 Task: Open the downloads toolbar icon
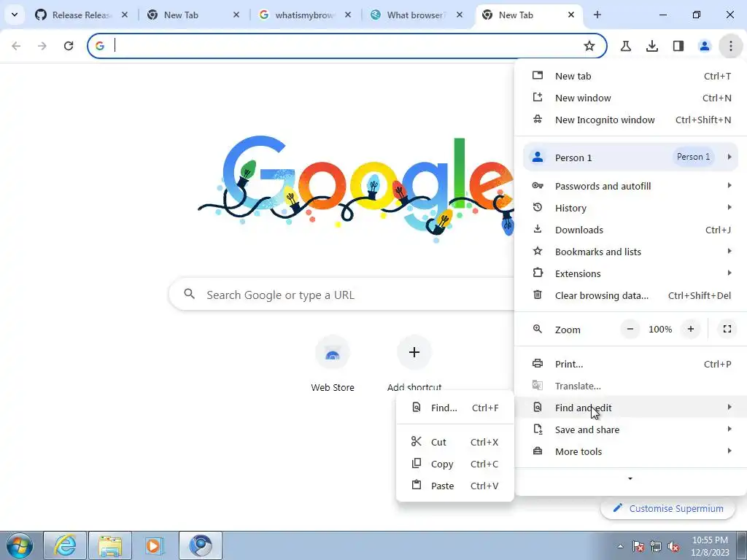click(x=651, y=46)
